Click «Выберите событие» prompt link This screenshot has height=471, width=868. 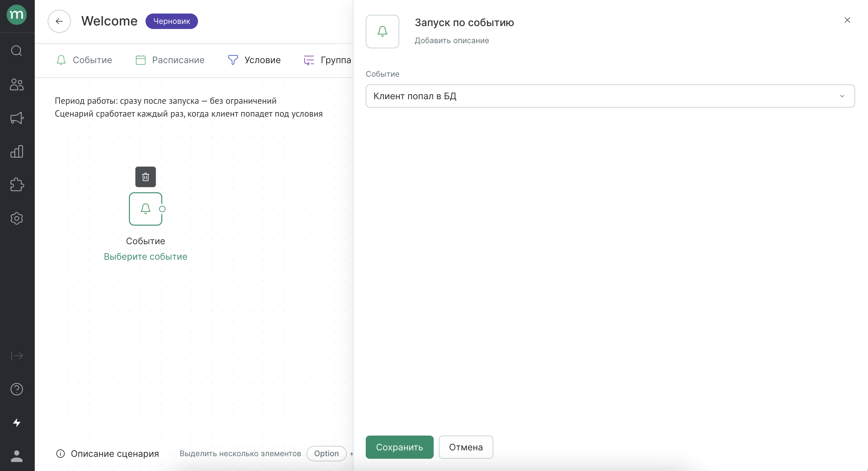146,256
